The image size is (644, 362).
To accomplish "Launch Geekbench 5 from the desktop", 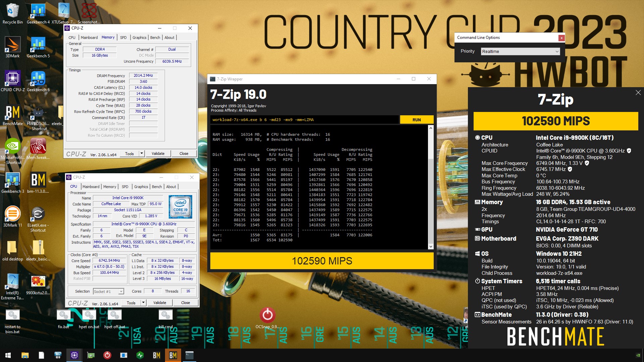I will click(38, 47).
